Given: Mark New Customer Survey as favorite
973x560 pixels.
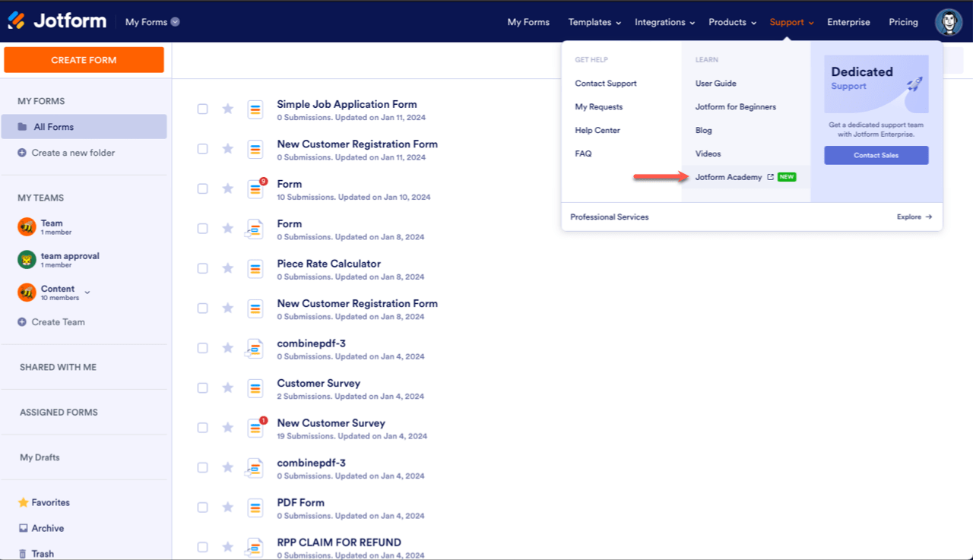Looking at the screenshot, I should (227, 428).
